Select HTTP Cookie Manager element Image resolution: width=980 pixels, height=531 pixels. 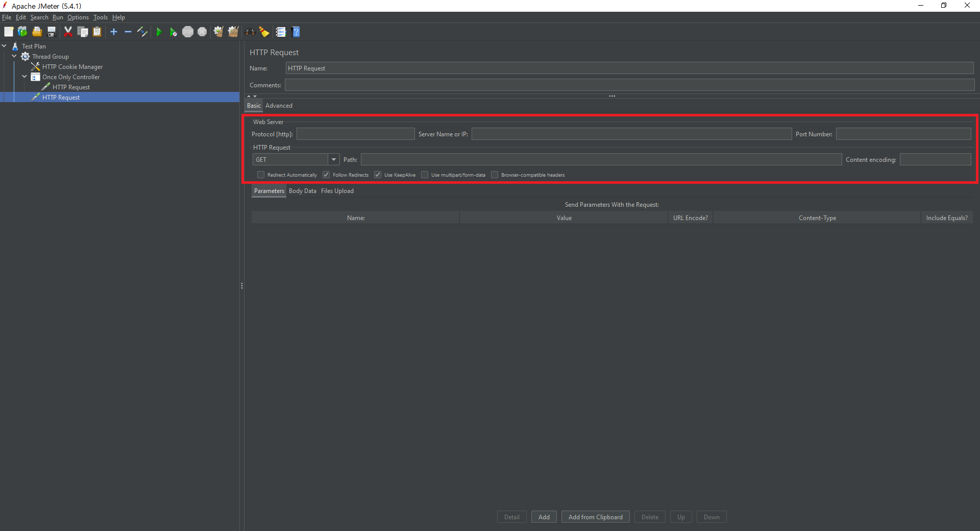pyautogui.click(x=72, y=66)
